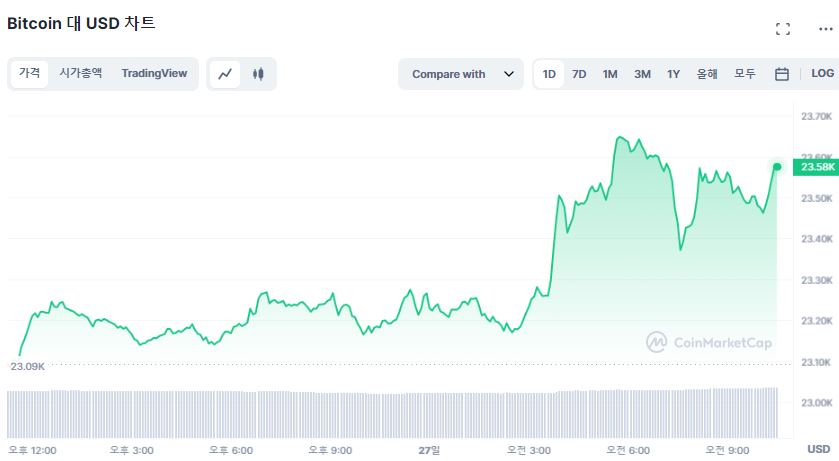Switch to line chart view
839x461 pixels.
click(225, 74)
